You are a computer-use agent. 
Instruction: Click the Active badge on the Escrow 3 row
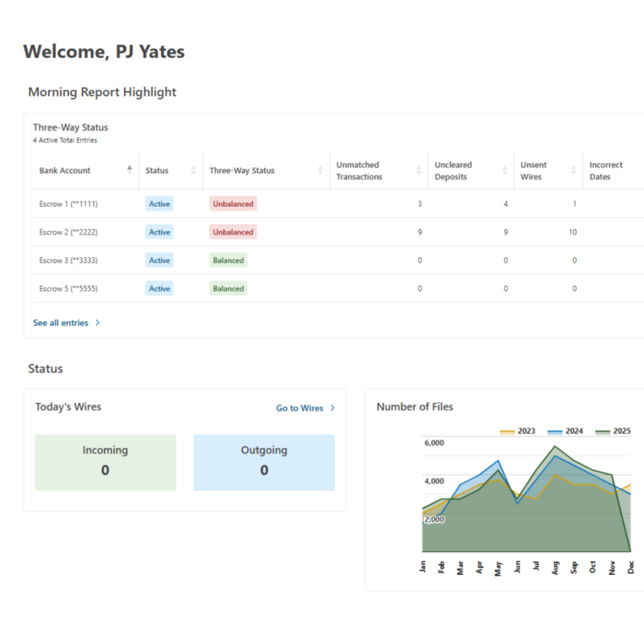(159, 260)
